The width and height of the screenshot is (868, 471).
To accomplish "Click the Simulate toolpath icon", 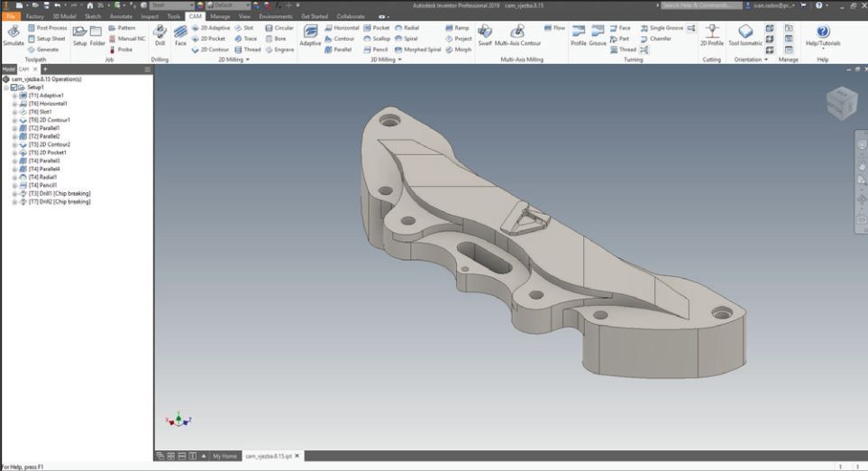I will coord(14,34).
